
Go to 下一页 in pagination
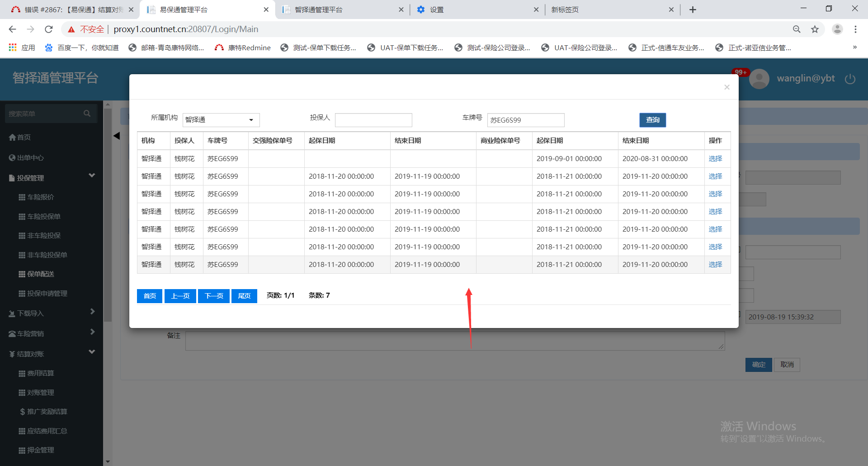coord(214,296)
